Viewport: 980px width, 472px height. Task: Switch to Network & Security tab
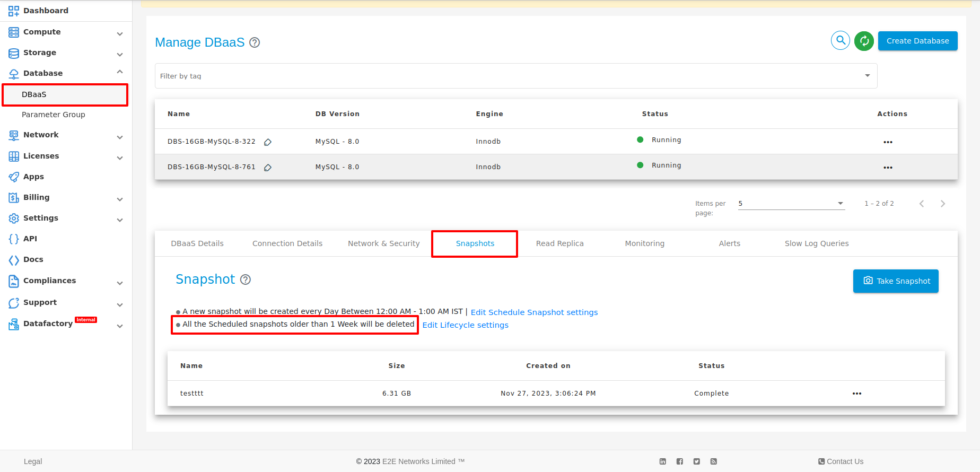(x=384, y=243)
